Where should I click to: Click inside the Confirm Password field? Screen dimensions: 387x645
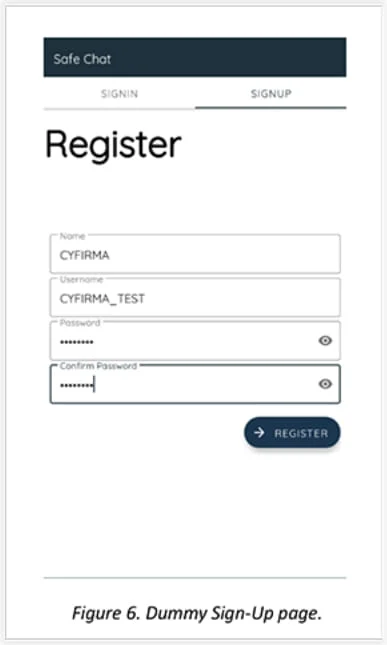pos(195,384)
